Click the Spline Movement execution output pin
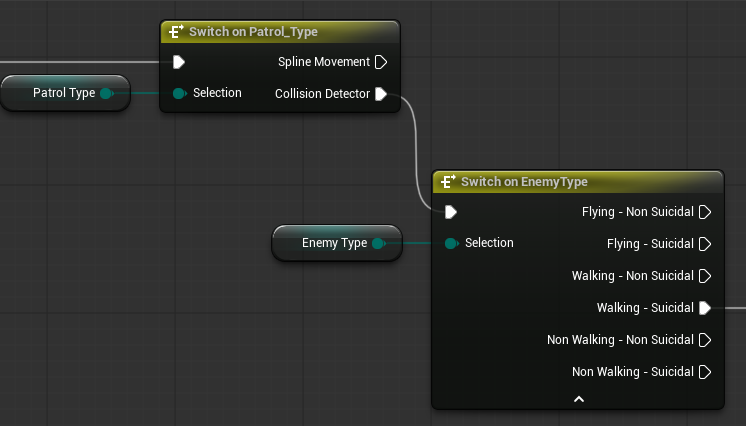This screenshot has width=746, height=426. tap(380, 62)
